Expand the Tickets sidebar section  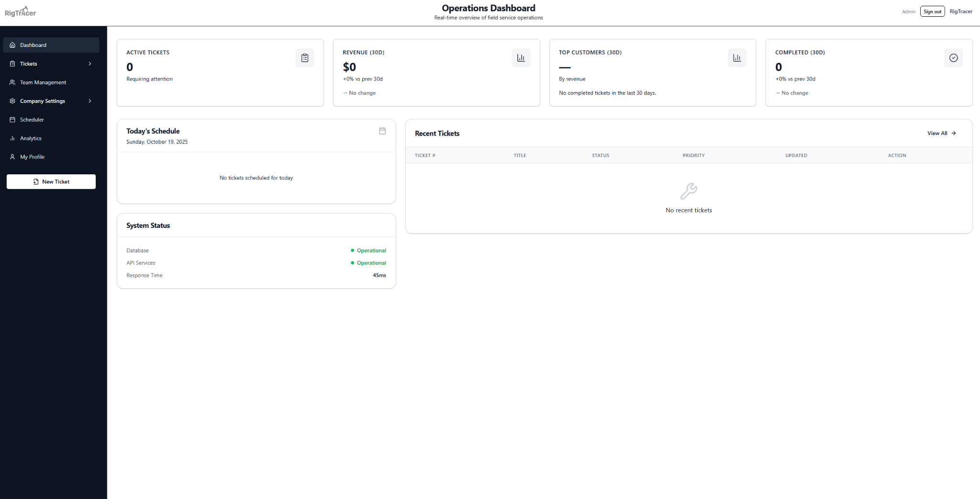90,63
